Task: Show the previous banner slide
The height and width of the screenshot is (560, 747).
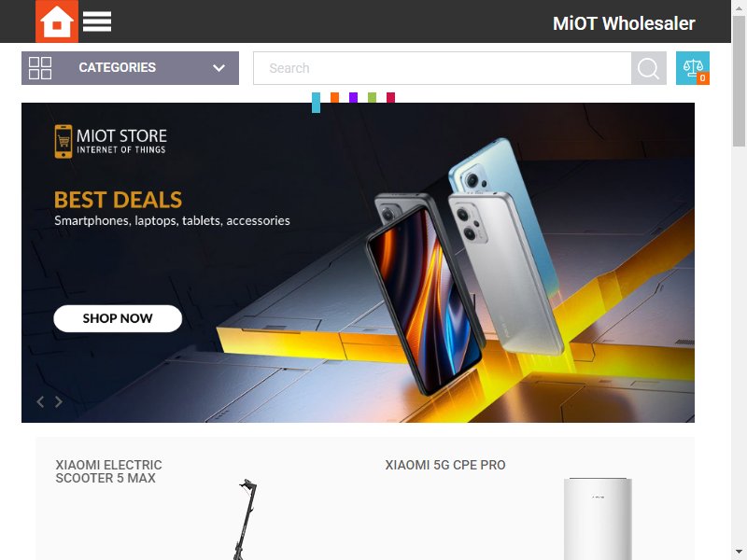Action: point(40,402)
